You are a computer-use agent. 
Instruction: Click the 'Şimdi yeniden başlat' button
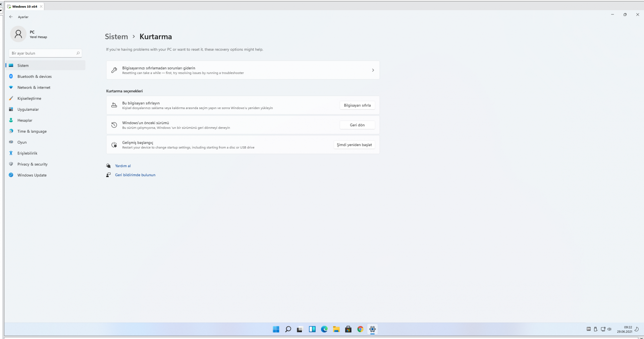[x=354, y=145]
